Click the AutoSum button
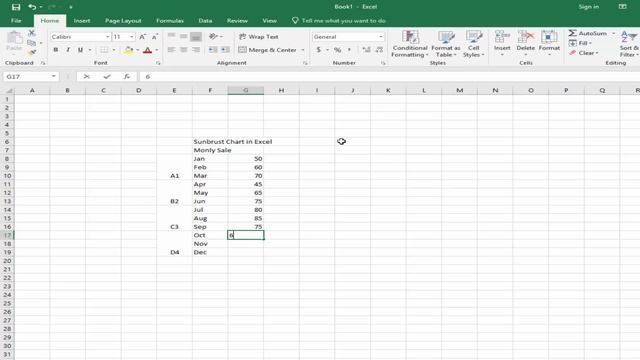 coord(588,33)
